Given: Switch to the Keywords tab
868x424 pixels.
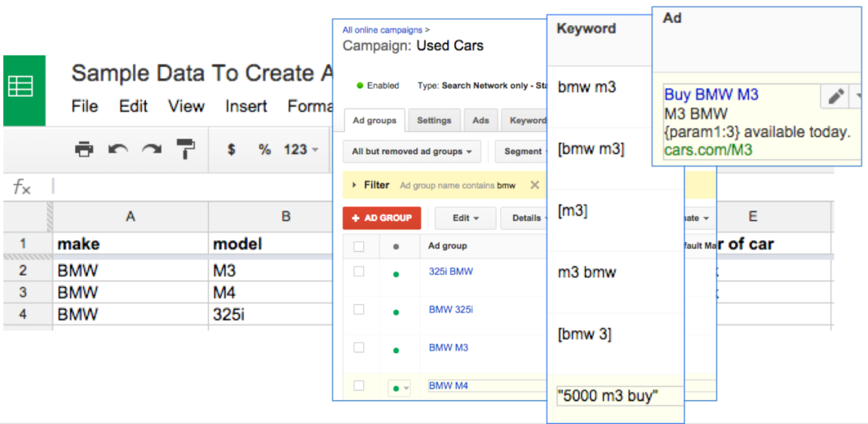Looking at the screenshot, I should [x=525, y=120].
